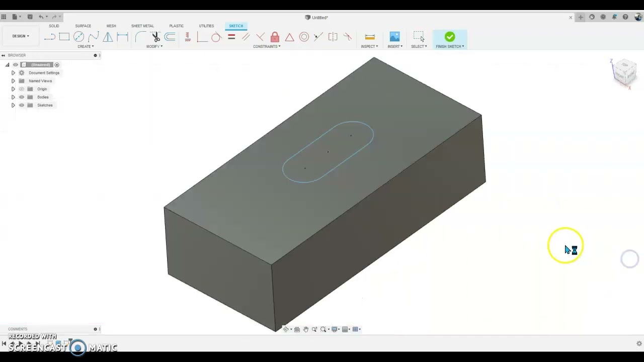Apply the Tangent constraint
The width and height of the screenshot is (644, 362).
click(x=216, y=37)
